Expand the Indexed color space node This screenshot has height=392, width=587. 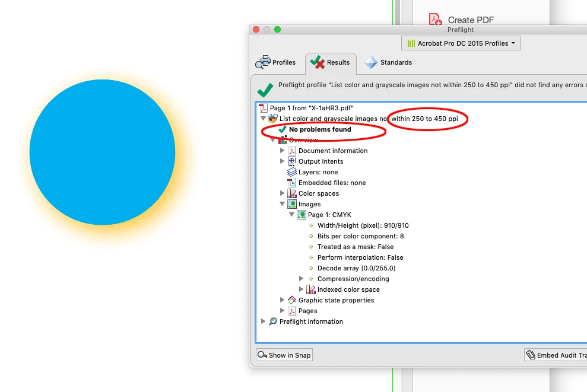302,289
